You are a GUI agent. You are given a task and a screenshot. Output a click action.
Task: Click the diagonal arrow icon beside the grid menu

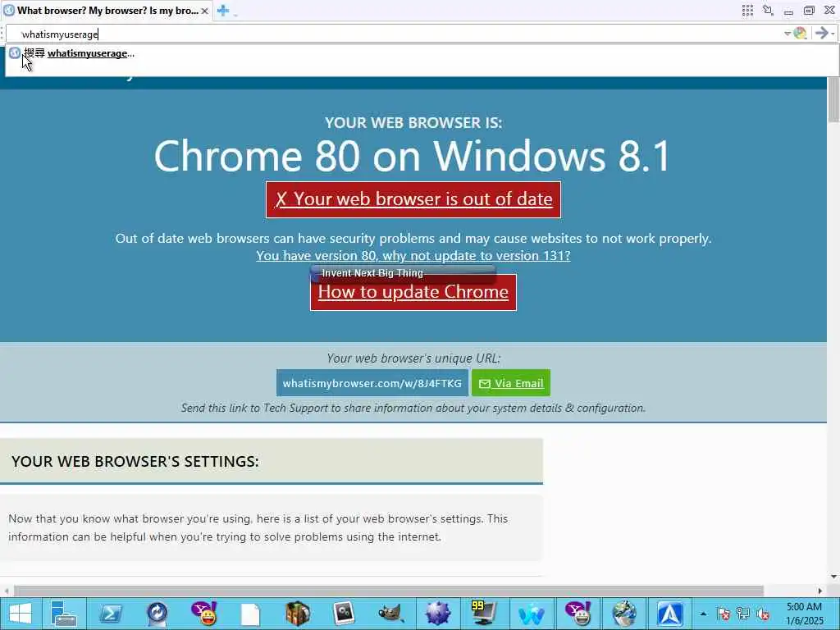pyautogui.click(x=768, y=10)
